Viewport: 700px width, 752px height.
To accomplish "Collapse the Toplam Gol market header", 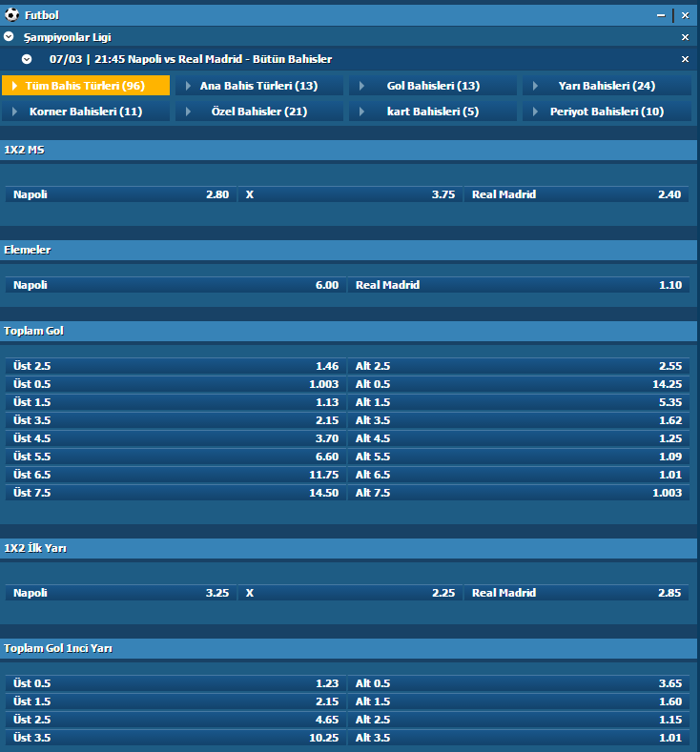I will click(x=348, y=331).
